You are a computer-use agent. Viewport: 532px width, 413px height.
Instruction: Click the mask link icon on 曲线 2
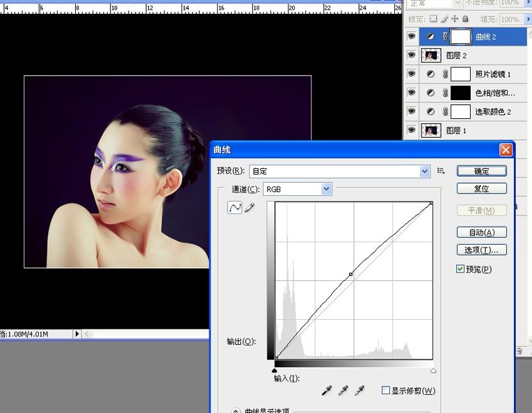pyautogui.click(x=445, y=37)
